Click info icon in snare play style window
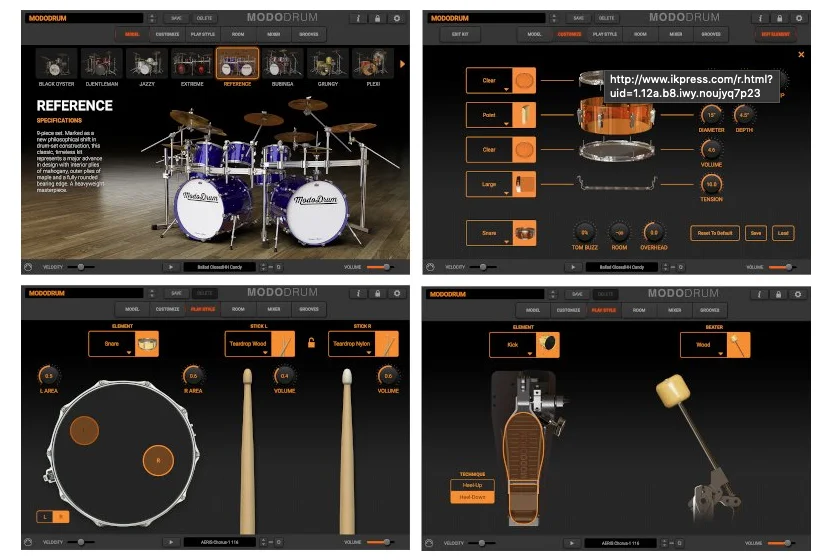The height and width of the screenshot is (560, 830). coord(358,293)
